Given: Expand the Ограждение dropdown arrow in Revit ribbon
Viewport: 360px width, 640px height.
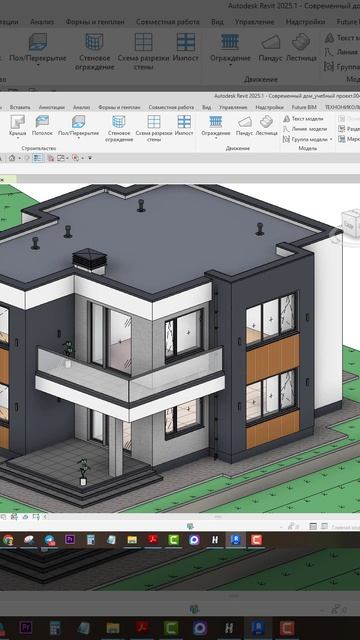Looking at the screenshot, I should pyautogui.click(x=216, y=138).
